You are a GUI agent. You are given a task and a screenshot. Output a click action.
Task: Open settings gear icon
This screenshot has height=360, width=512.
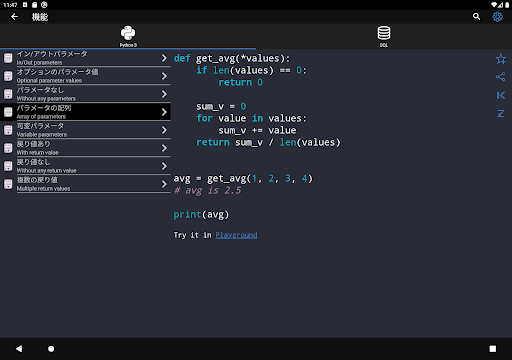coord(497,17)
